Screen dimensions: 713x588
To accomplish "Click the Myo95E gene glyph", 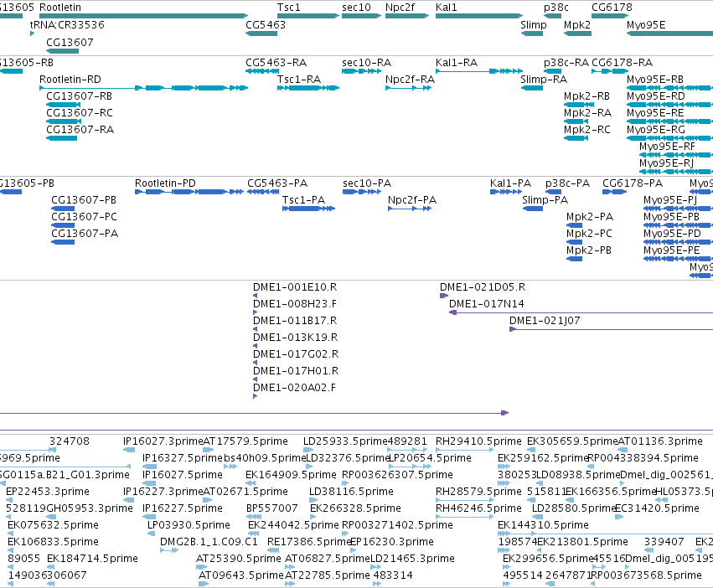I will tap(669, 34).
